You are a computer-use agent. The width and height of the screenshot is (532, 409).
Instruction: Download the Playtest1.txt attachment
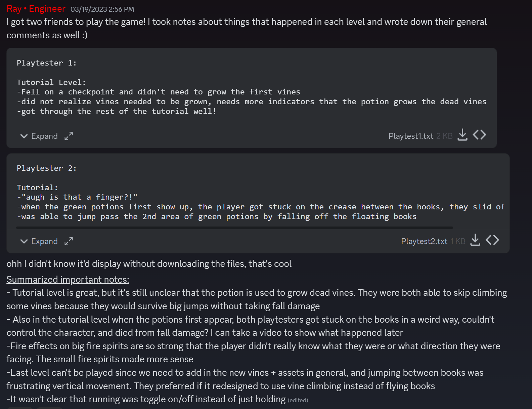pyautogui.click(x=462, y=135)
